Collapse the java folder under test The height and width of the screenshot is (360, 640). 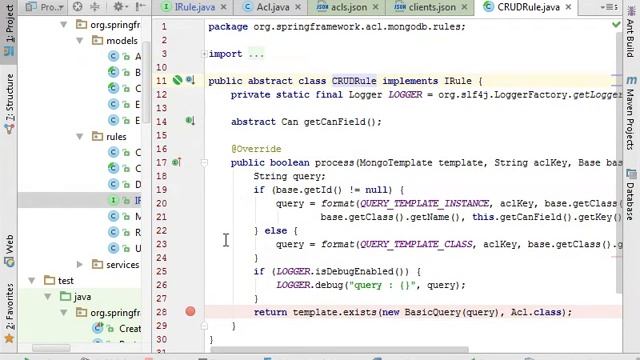[48, 297]
